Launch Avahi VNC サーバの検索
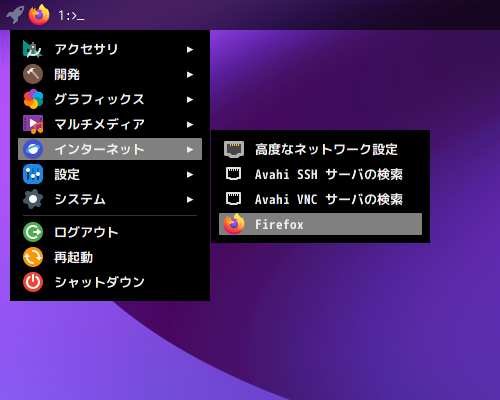This screenshot has width=500, height=400. (320, 199)
